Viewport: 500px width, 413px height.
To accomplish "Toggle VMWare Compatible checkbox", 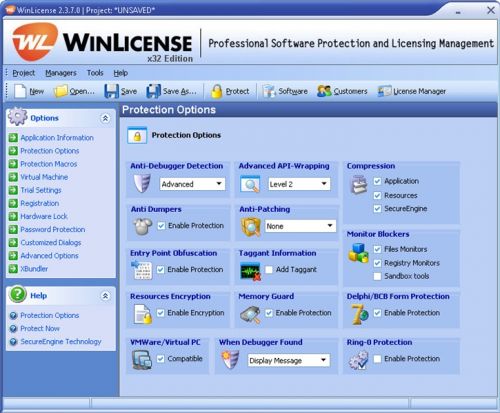I will pyautogui.click(x=161, y=359).
